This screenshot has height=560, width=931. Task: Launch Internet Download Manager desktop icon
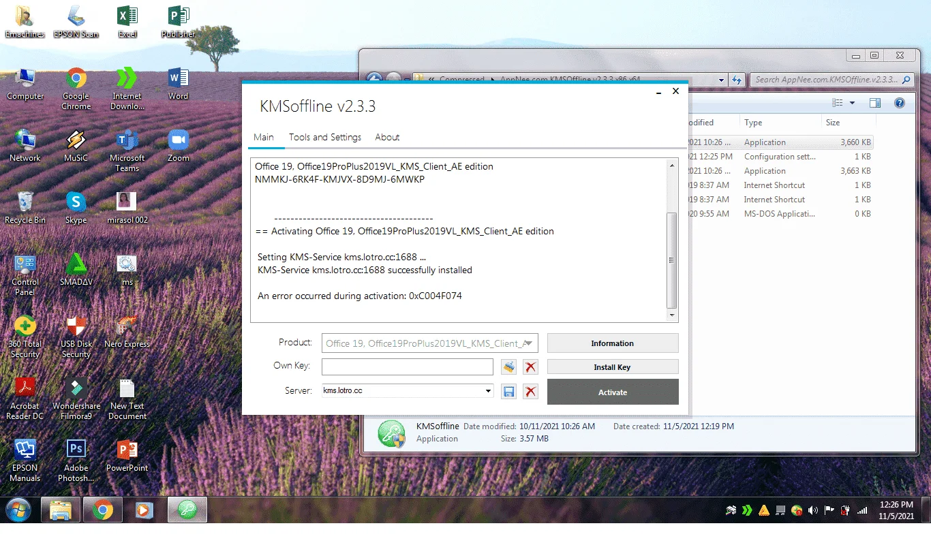click(127, 89)
